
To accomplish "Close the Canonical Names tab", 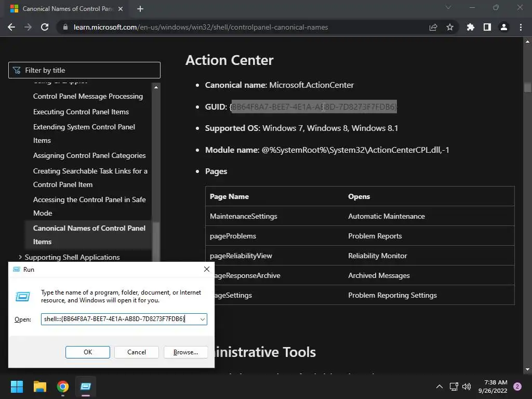I will 121,9.
